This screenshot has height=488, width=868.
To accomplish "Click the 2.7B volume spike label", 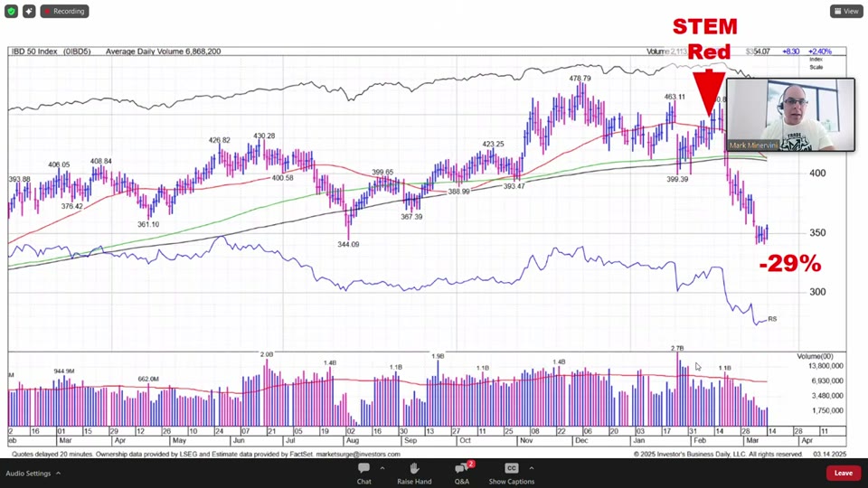I will point(677,349).
